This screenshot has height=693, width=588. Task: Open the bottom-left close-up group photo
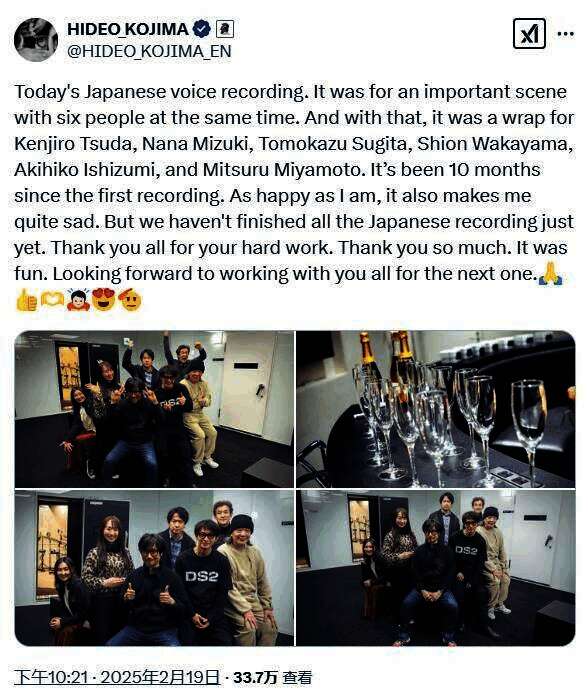[x=154, y=567]
